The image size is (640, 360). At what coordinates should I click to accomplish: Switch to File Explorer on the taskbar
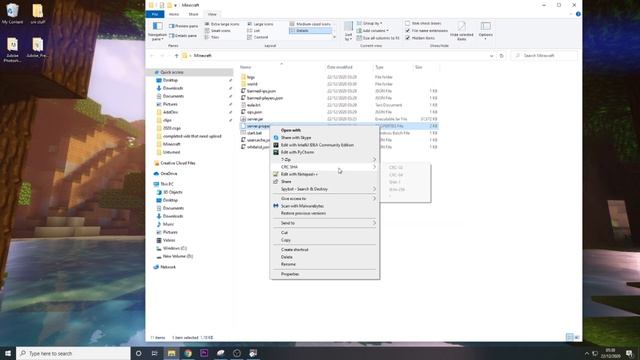tap(171, 353)
